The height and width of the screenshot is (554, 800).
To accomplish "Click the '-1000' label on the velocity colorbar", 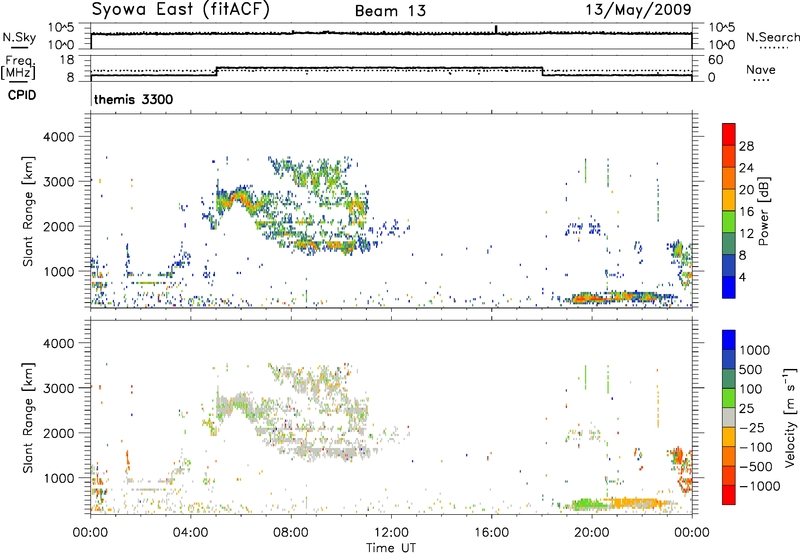I will (x=759, y=486).
